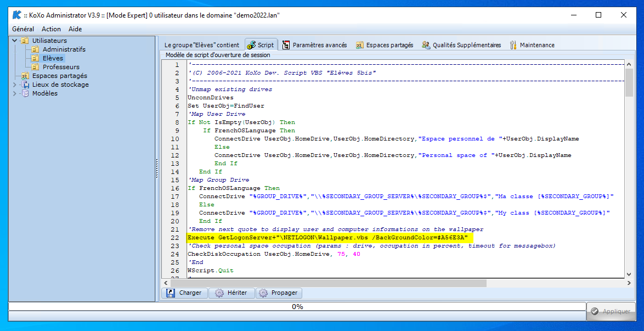
Task: Click the 'WScript.Quit' line
Action: [x=210, y=271]
